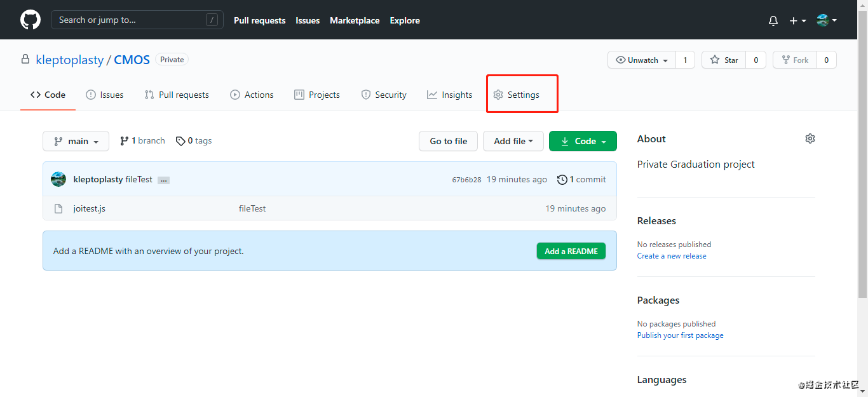
Task: Click the joitest.js file icon
Action: tap(58, 208)
